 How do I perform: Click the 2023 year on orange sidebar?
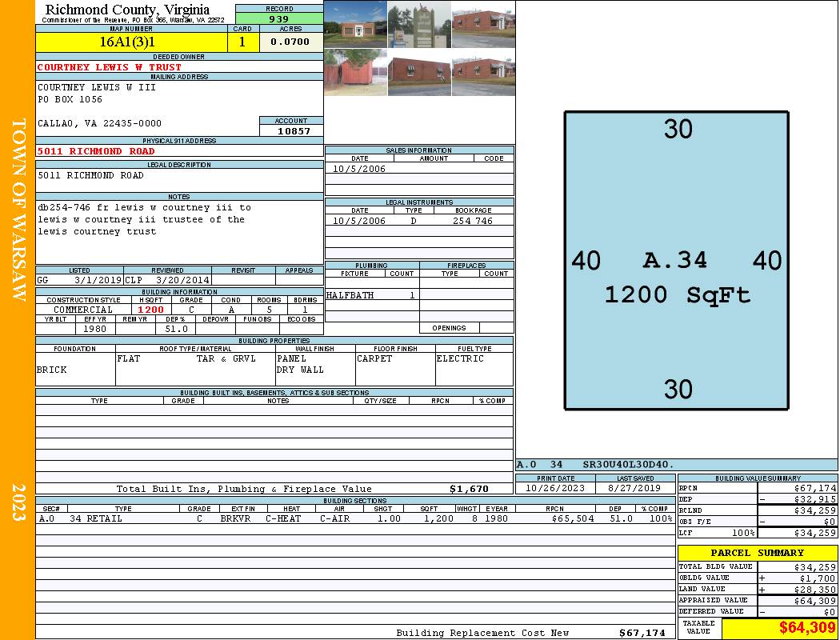[x=18, y=502]
